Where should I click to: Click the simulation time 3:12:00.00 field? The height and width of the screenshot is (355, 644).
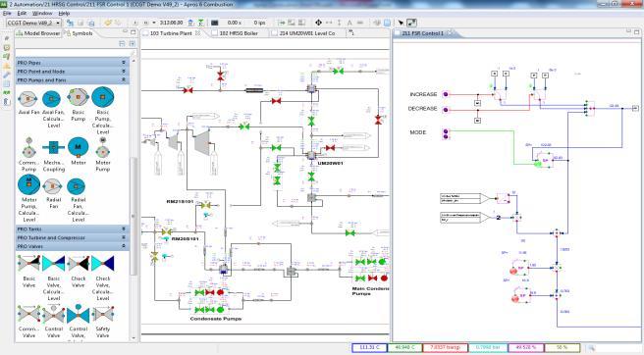[171, 23]
